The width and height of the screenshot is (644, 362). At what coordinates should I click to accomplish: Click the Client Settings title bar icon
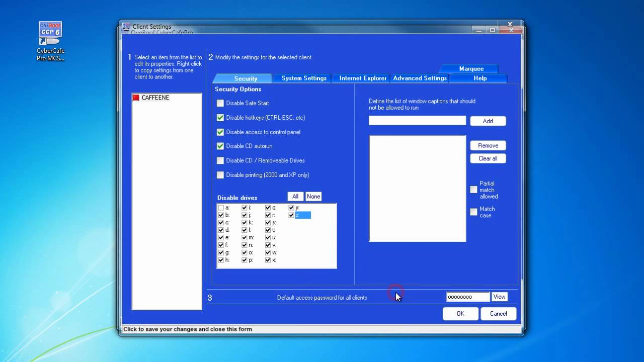[126, 27]
